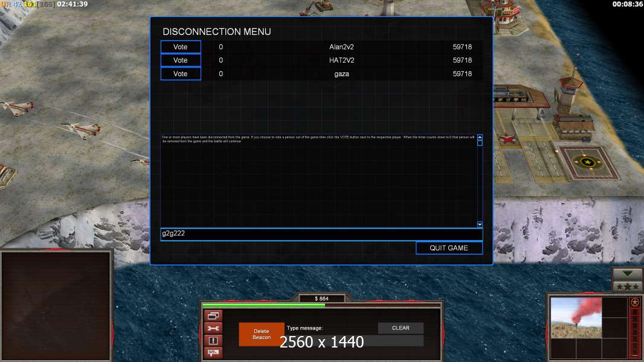644x362 pixels.
Task: Select player name HAT2V2
Action: tap(341, 60)
